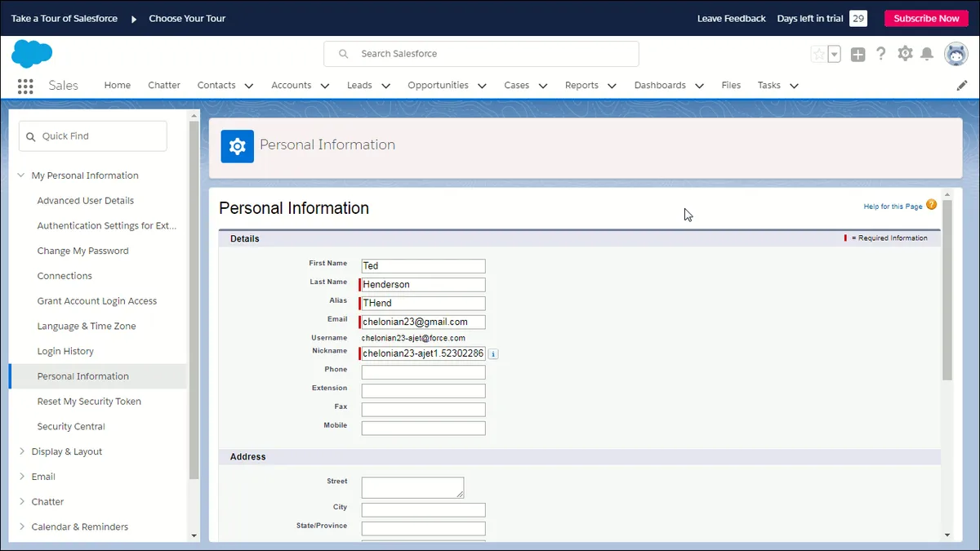The image size is (980, 551).
Task: Open Change My Password in sidebar
Action: click(x=83, y=251)
